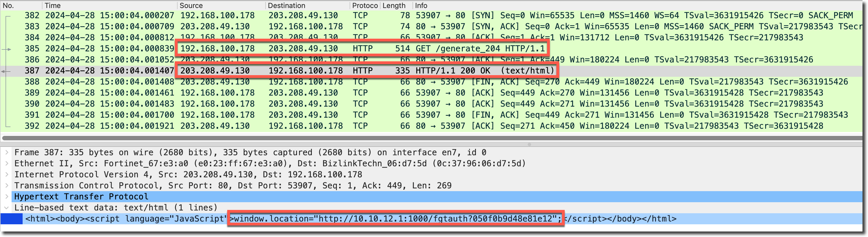Select the window.location html text line

point(350,219)
